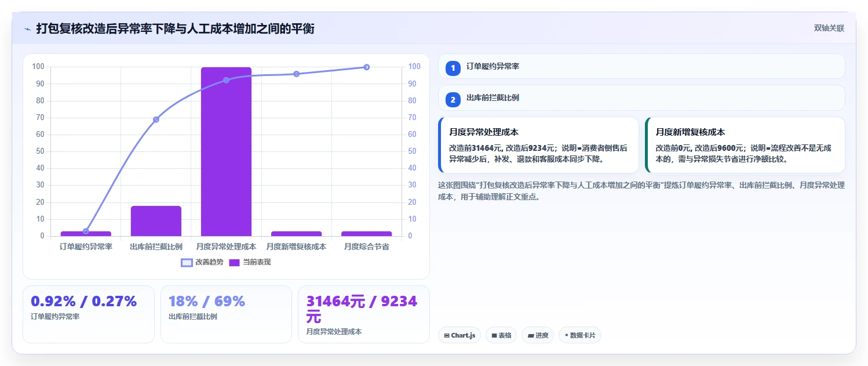
Task: Click the icon in the 表格 tag
Action: pos(494,335)
